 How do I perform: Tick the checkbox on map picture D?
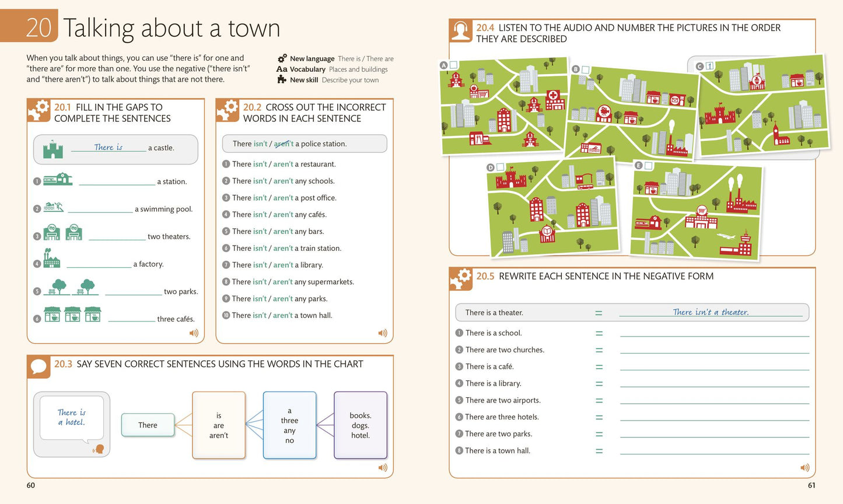(x=501, y=167)
